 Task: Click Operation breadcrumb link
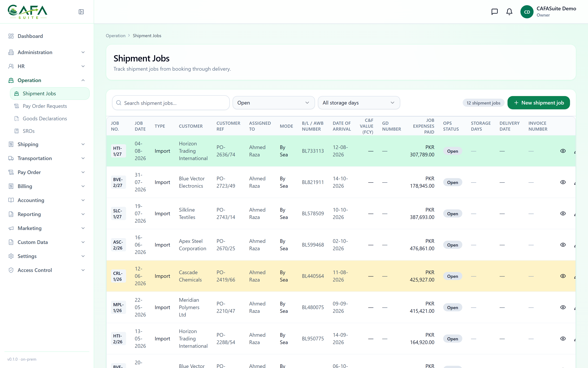point(116,36)
